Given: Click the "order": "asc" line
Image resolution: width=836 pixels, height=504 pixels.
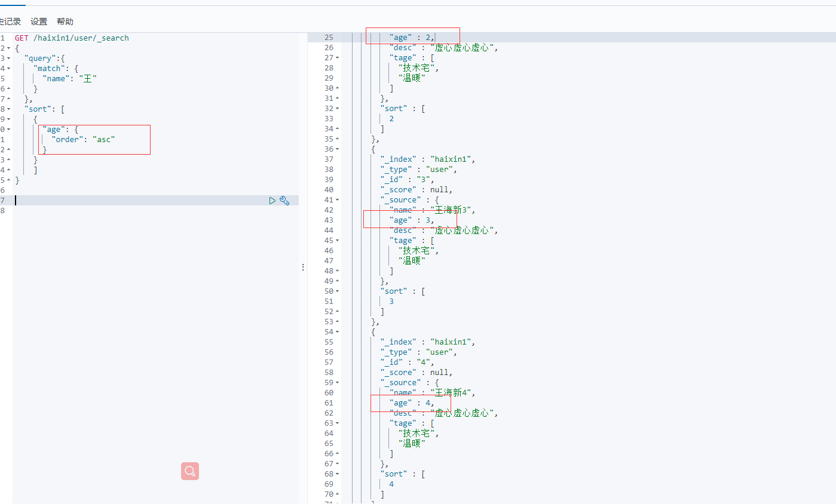Looking at the screenshot, I should (83, 140).
